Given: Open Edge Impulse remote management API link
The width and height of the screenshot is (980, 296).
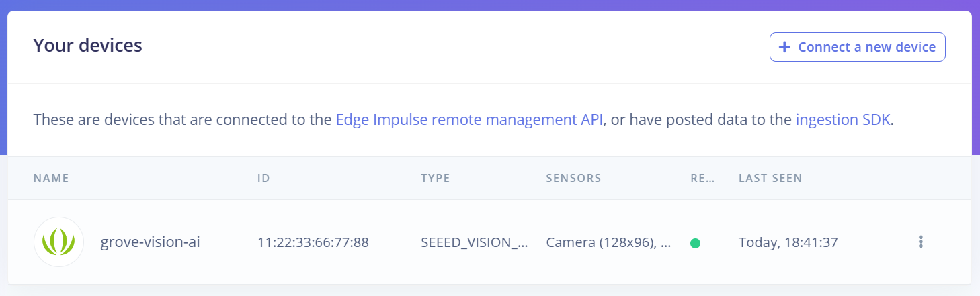Looking at the screenshot, I should (x=469, y=120).
